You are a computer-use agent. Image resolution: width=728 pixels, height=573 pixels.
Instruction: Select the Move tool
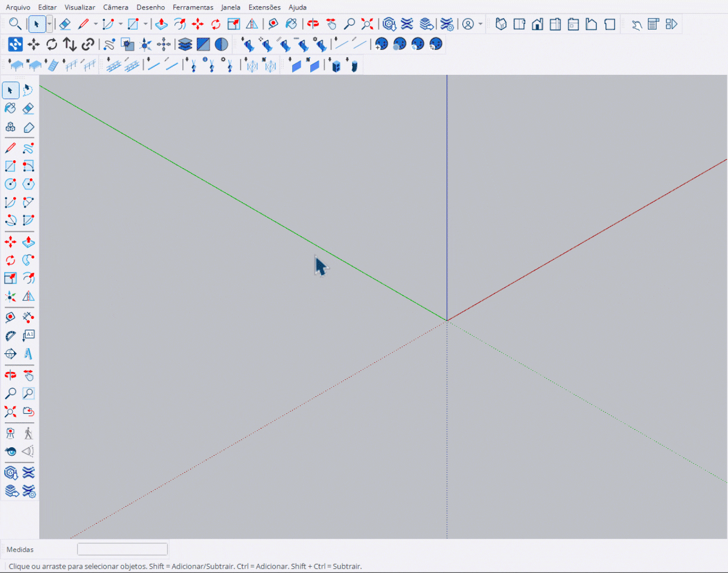coord(10,241)
